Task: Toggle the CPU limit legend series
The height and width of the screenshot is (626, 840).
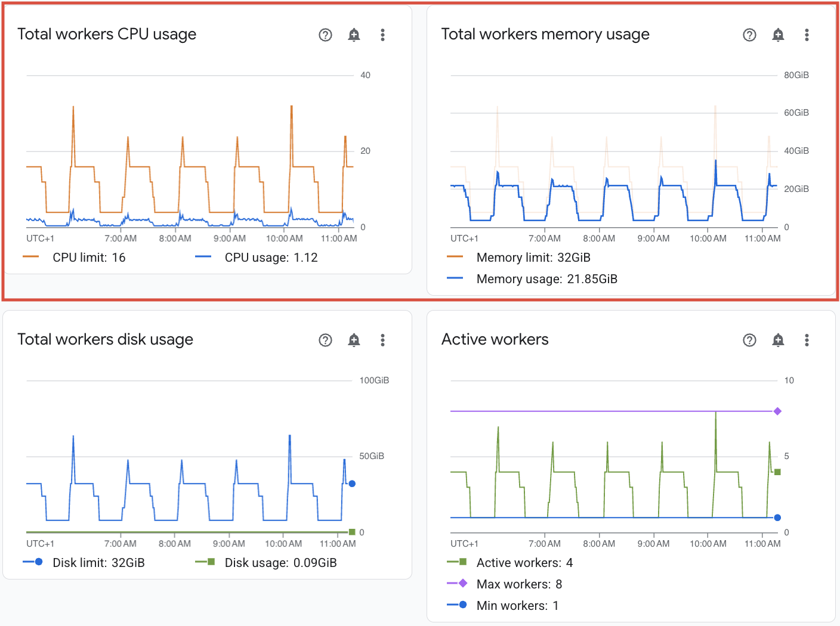Action: click(74, 258)
